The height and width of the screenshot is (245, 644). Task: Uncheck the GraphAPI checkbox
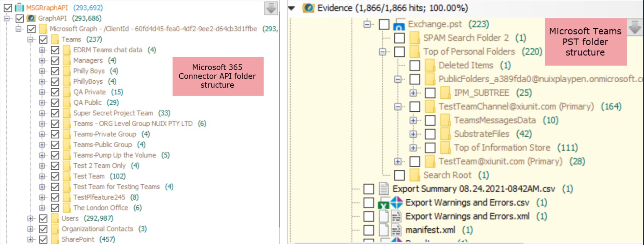coord(20,18)
